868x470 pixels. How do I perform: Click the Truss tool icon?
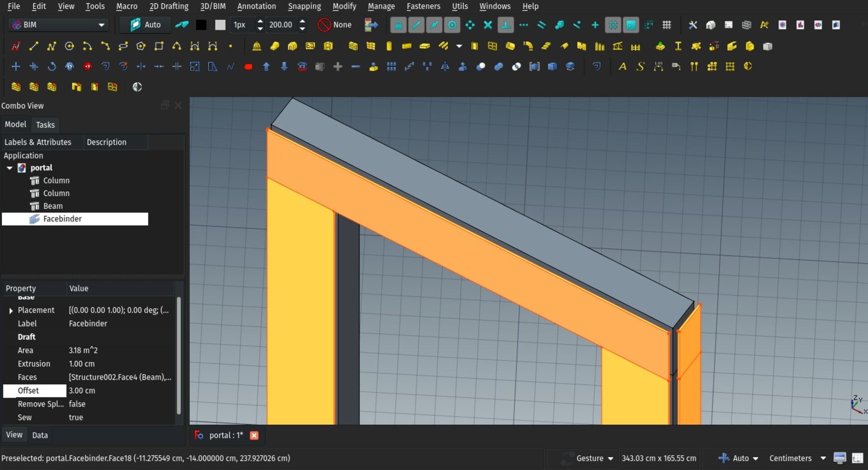[618, 47]
